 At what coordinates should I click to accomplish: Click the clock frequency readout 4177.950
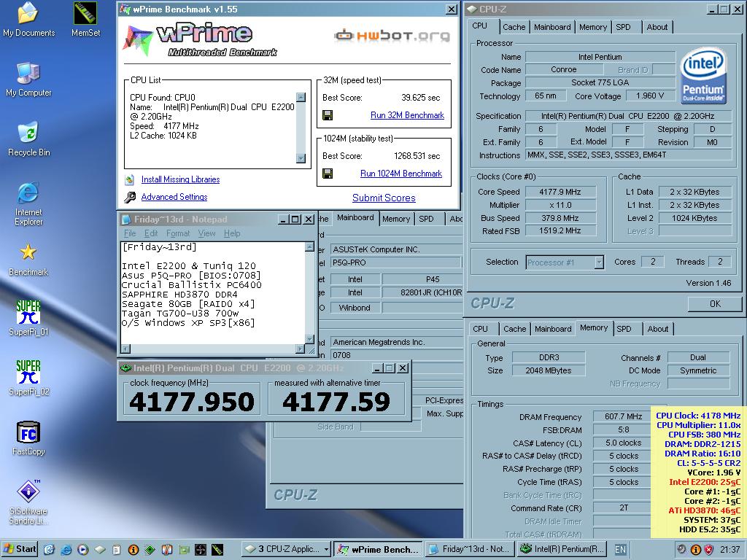(x=192, y=402)
